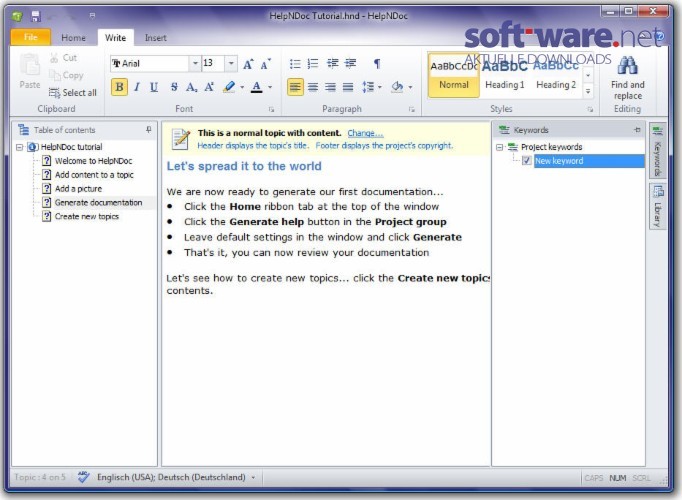The image size is (682, 500).
Task: Switch to the Insert ribbon tab
Action: pyautogui.click(x=156, y=38)
